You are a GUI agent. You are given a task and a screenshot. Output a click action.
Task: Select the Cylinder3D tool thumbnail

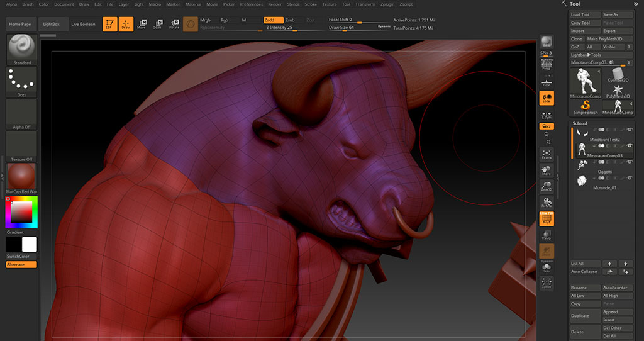(618, 75)
